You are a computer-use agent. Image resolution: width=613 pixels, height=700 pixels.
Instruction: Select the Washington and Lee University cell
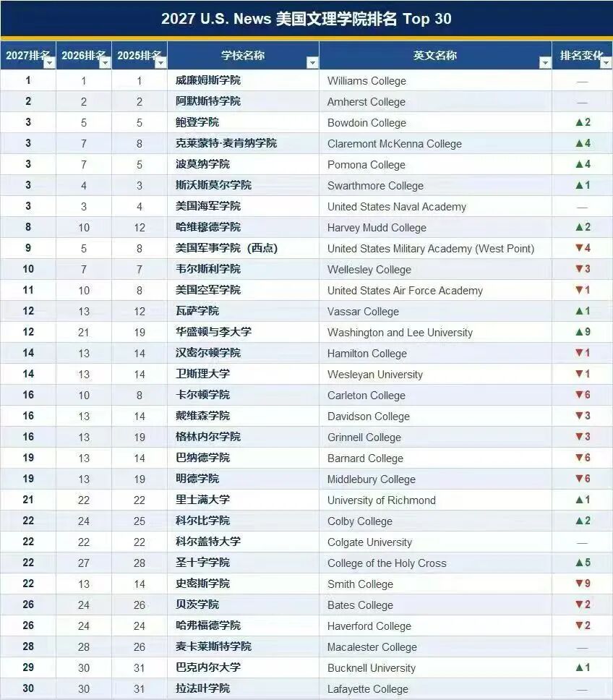pos(435,333)
